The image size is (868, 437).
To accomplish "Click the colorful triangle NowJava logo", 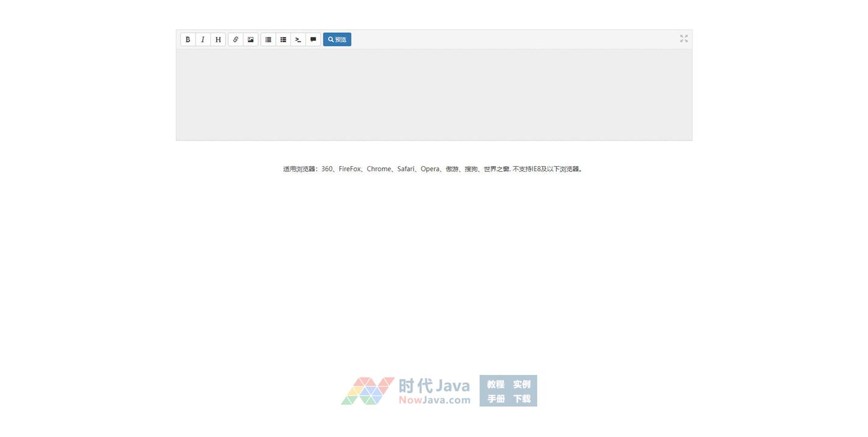I will [x=367, y=391].
